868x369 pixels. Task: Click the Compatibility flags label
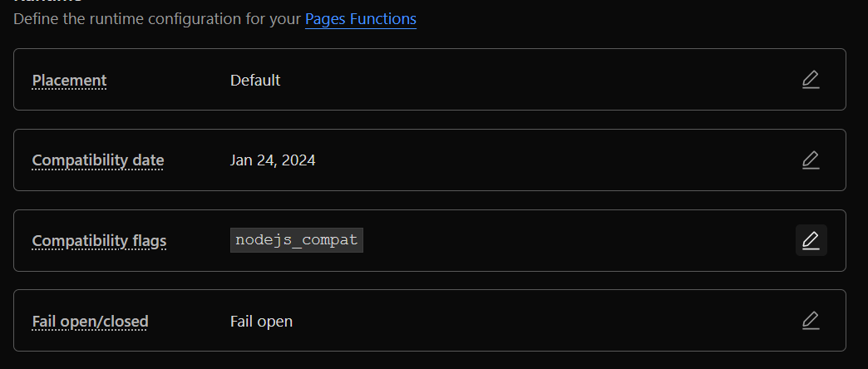99,241
